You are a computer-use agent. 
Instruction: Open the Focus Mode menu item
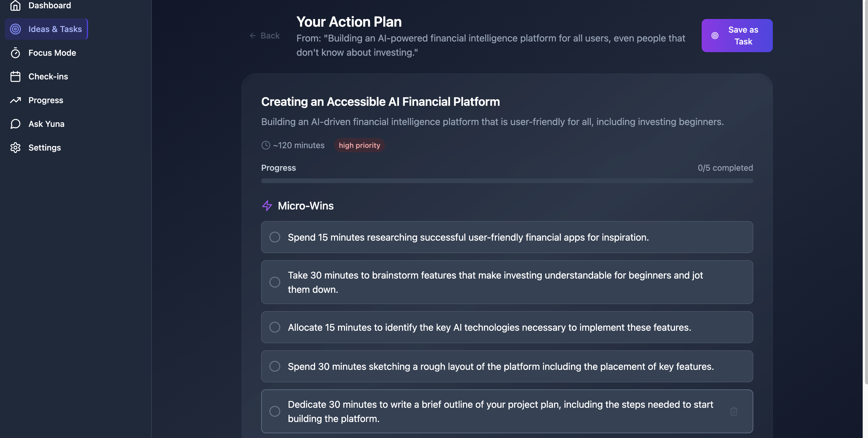52,53
